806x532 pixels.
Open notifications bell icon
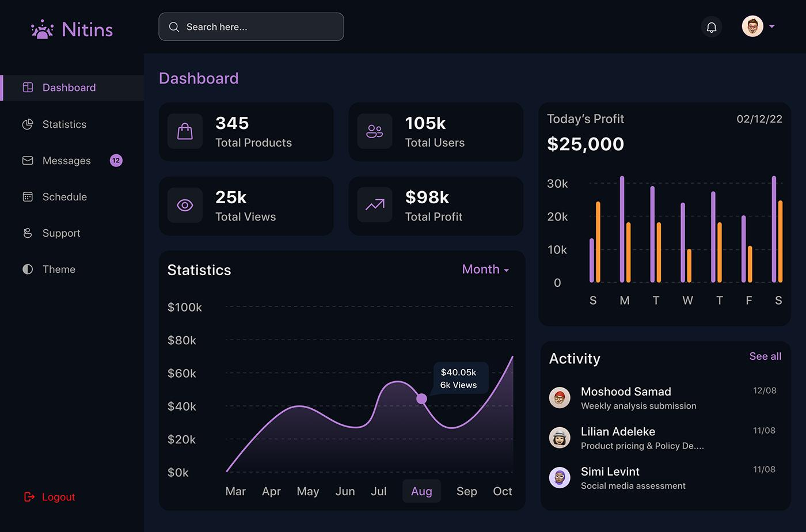[712, 27]
